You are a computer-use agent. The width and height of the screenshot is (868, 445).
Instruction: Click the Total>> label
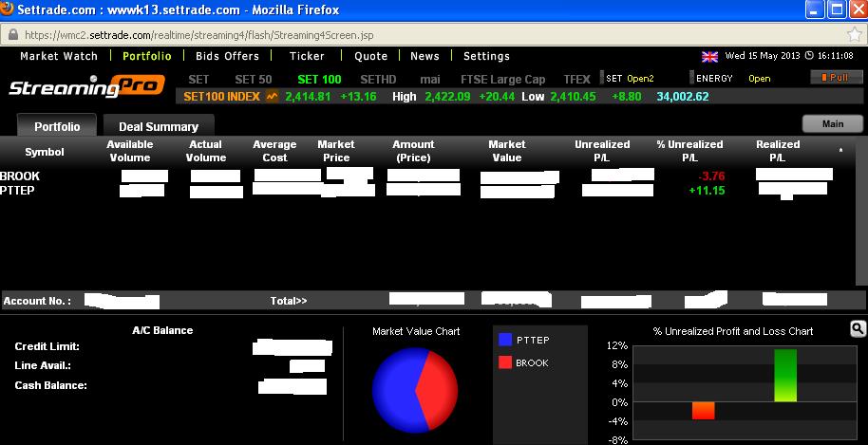tap(289, 302)
